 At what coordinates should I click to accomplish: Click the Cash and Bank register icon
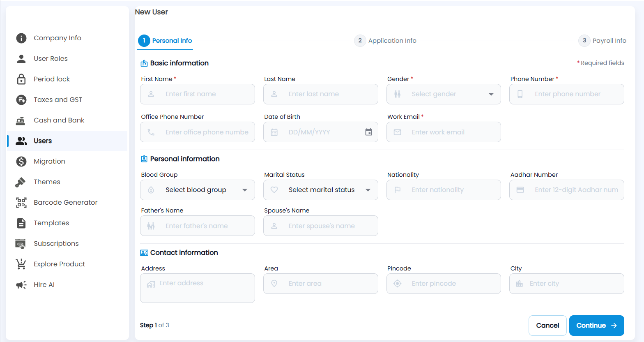(21, 120)
